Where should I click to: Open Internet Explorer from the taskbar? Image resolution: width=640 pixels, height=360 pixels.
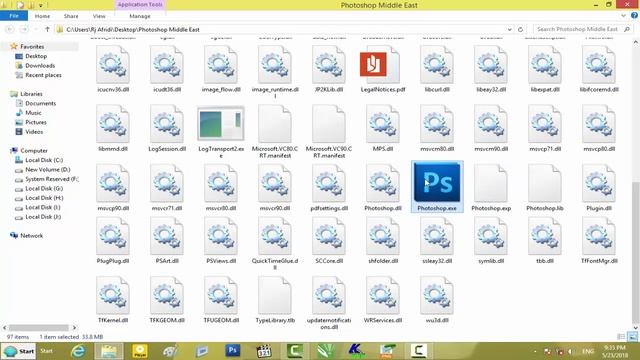78,351
